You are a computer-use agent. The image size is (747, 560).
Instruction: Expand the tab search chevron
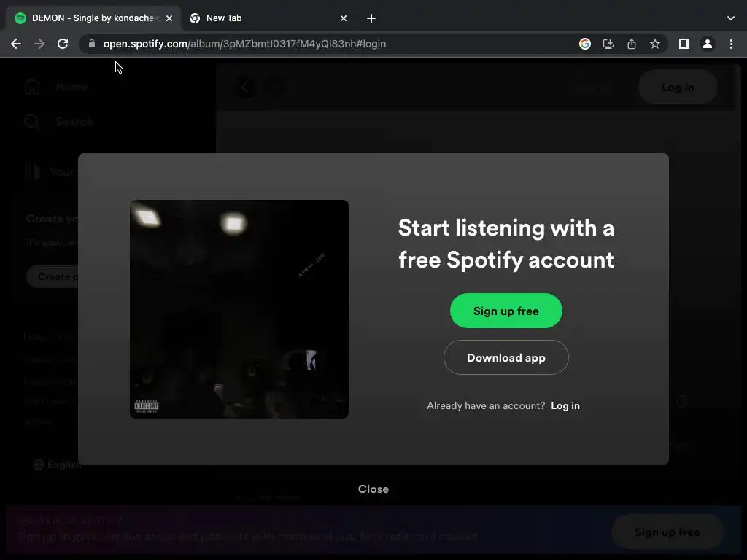pos(731,18)
